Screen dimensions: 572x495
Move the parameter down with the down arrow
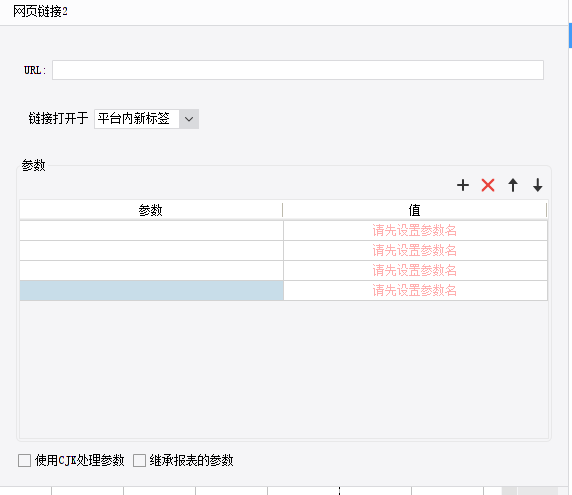click(538, 185)
